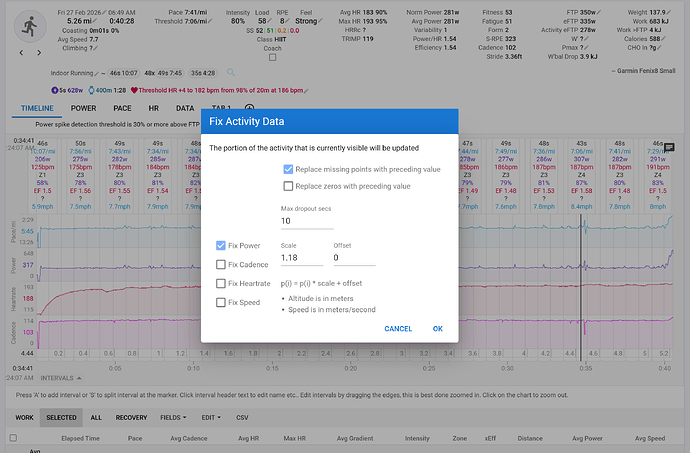The image size is (690, 453).
Task: Open the EDIT dropdown menu
Action: [x=209, y=416]
